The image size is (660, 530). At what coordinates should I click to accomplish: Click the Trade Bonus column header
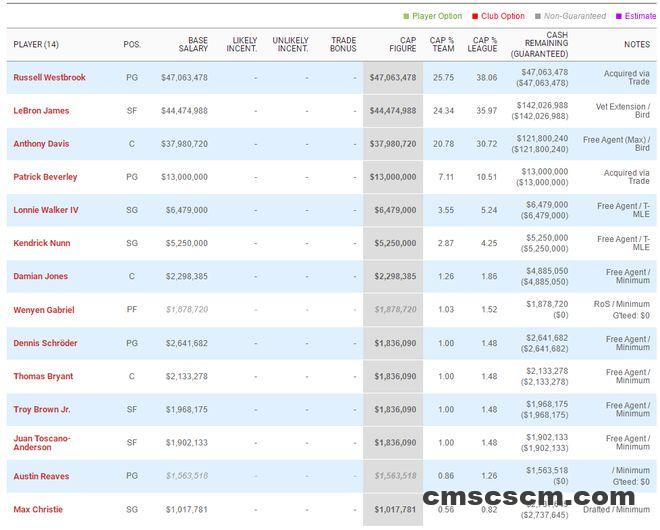(343, 44)
